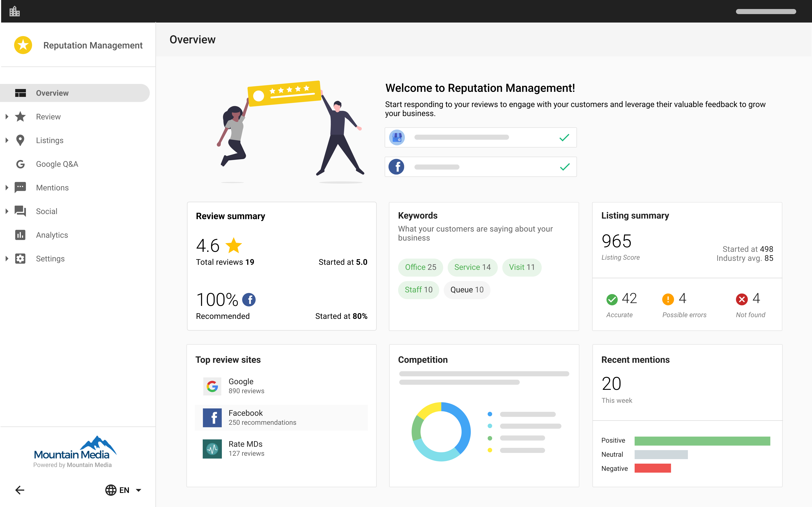Open Google 890 reviews entry
This screenshot has height=507, width=812.
[x=246, y=386]
